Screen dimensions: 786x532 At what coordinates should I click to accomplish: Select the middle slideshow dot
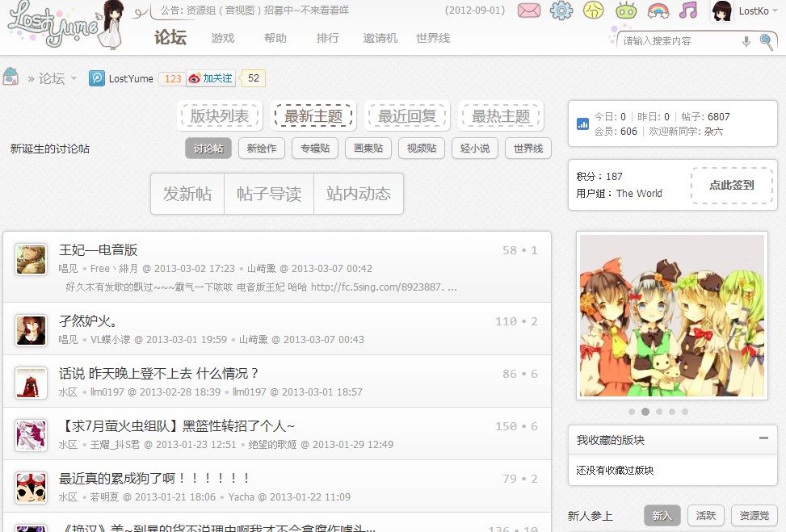pyautogui.click(x=658, y=412)
